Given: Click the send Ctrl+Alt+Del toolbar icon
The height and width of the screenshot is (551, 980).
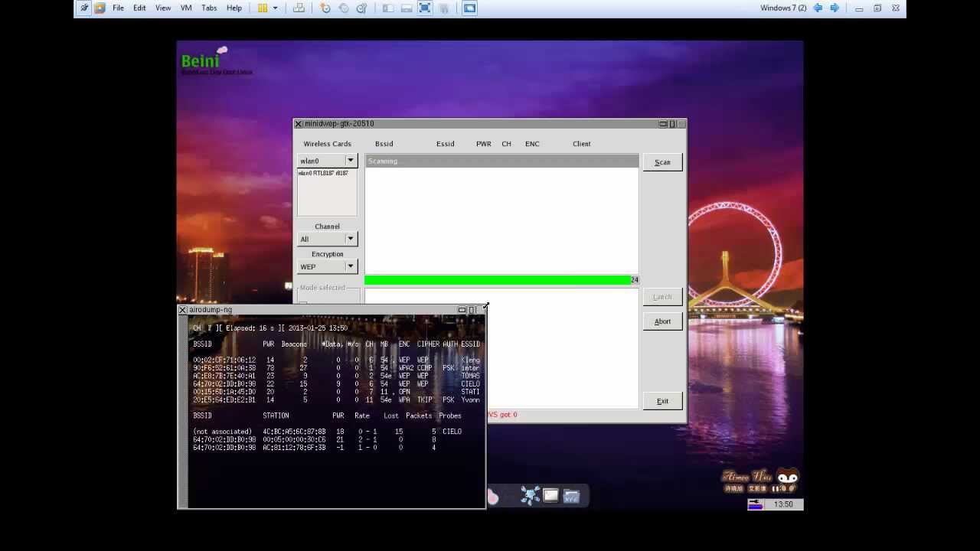Looking at the screenshot, I should (x=299, y=8).
